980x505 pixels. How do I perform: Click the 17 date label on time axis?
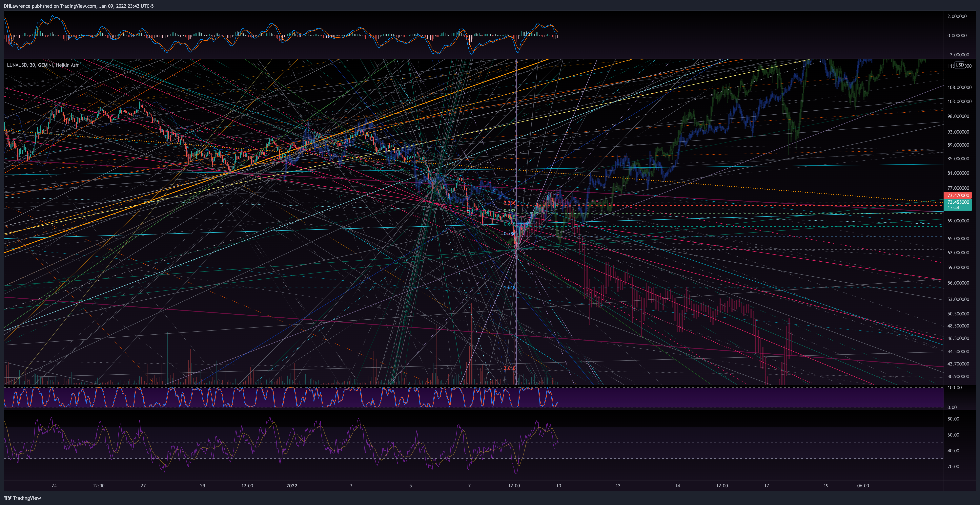pyautogui.click(x=766, y=486)
